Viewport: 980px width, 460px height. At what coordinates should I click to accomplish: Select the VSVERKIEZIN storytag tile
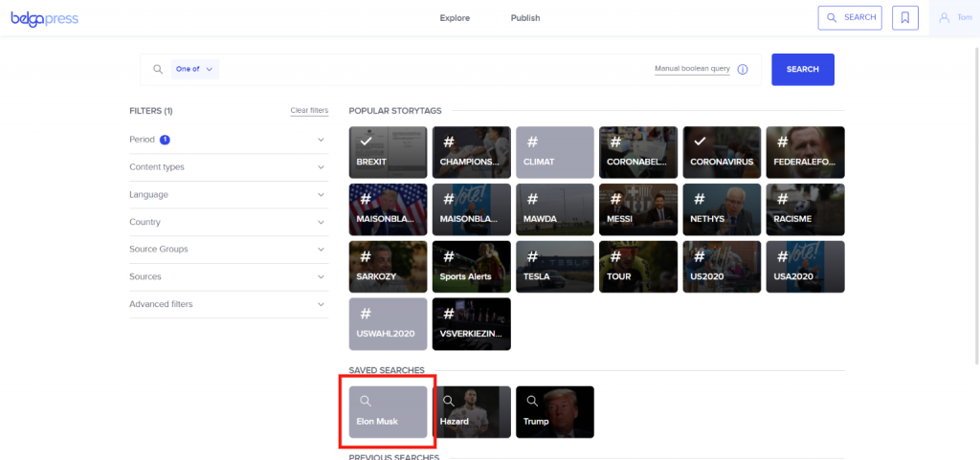pyautogui.click(x=471, y=324)
